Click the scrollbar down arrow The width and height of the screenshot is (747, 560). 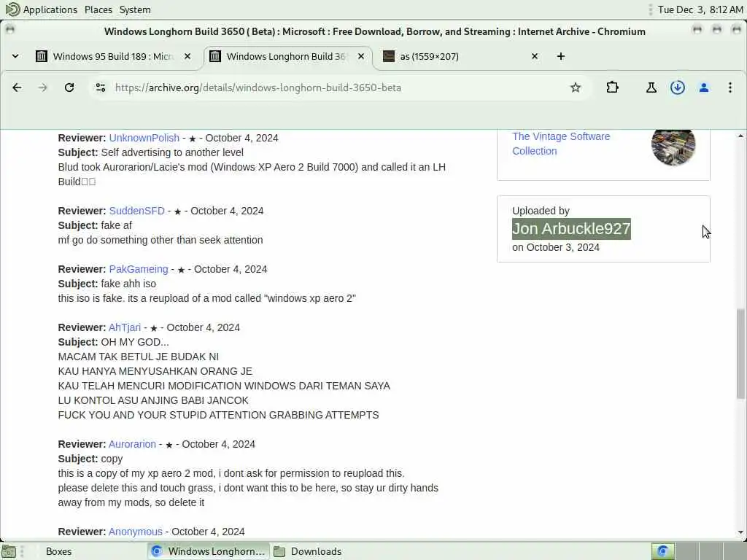(740, 532)
